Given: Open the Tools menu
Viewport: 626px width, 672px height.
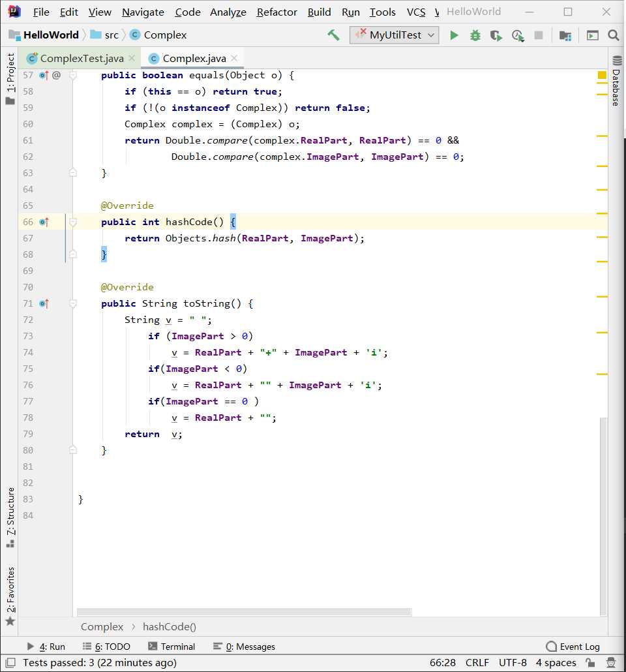Looking at the screenshot, I should (x=383, y=12).
